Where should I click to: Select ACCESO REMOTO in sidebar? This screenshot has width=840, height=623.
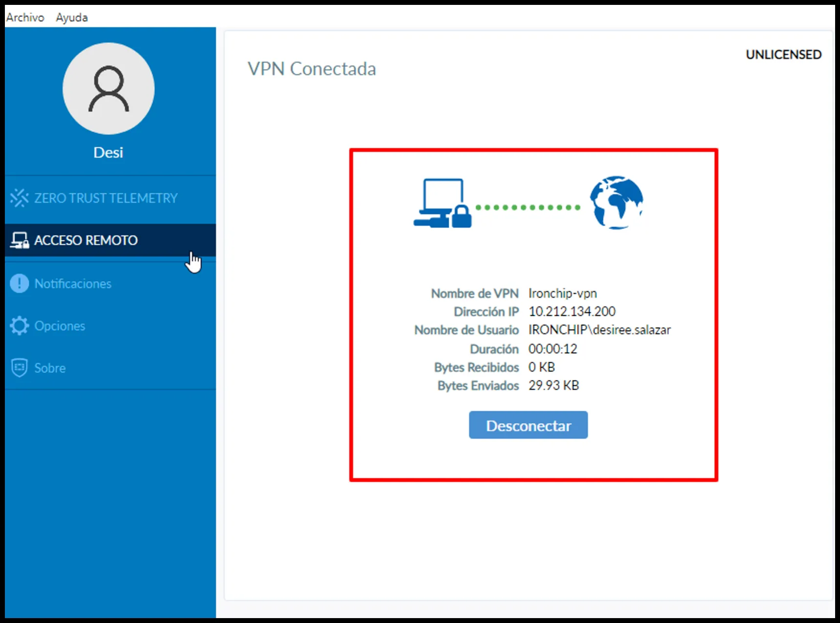coord(110,240)
